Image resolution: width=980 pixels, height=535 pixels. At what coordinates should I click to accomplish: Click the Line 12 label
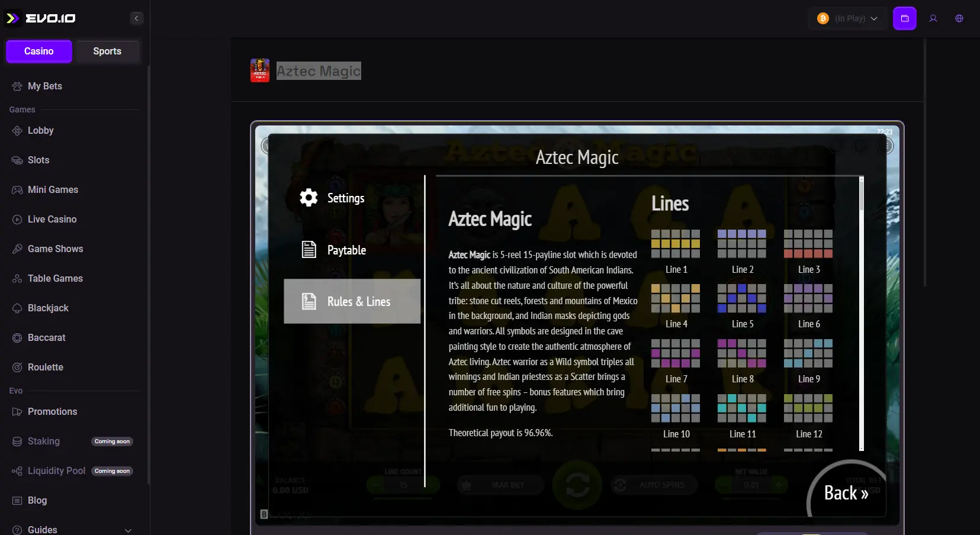809,434
